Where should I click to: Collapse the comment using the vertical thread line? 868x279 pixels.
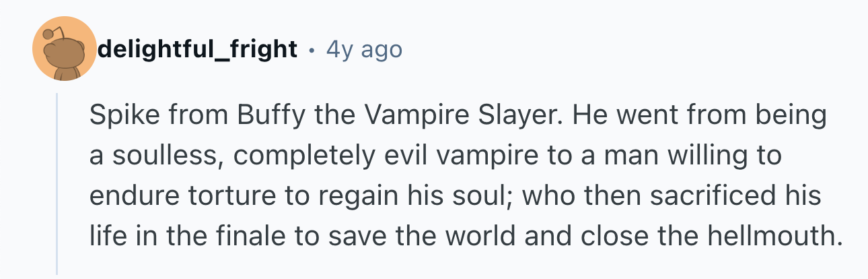pyautogui.click(x=57, y=183)
